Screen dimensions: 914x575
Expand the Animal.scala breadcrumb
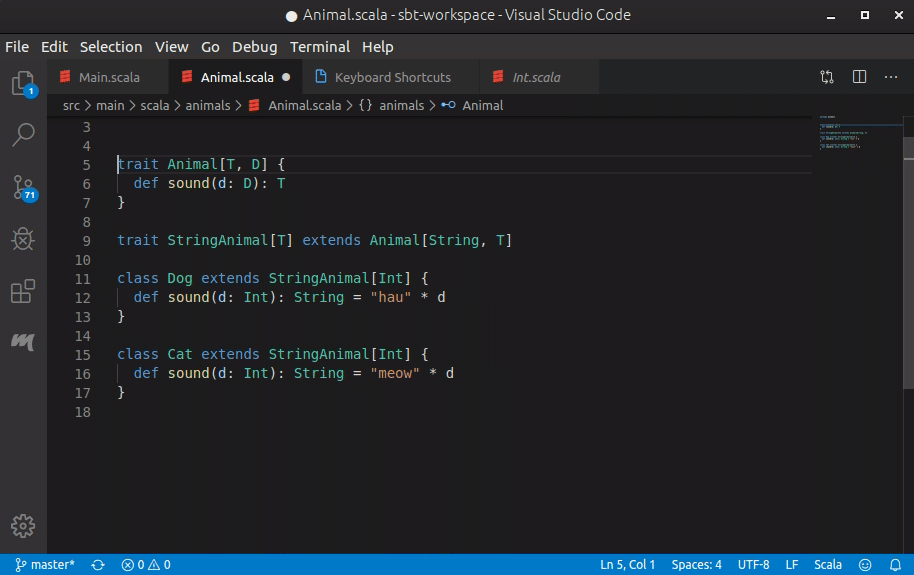click(x=295, y=106)
